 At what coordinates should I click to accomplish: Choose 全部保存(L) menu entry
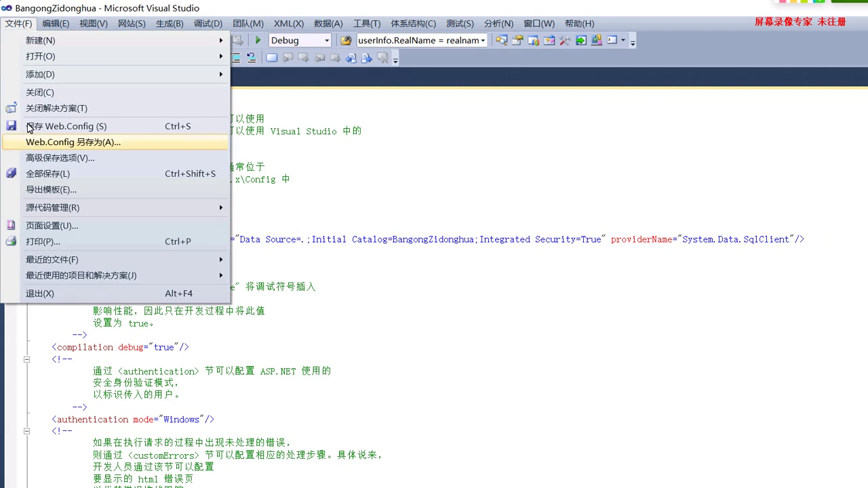click(115, 174)
